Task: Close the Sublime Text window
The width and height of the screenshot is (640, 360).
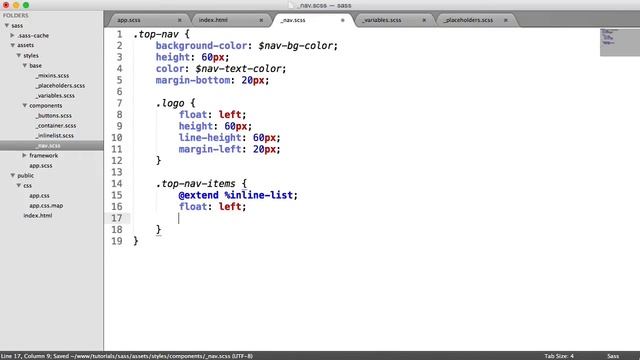Action: click(6, 5)
